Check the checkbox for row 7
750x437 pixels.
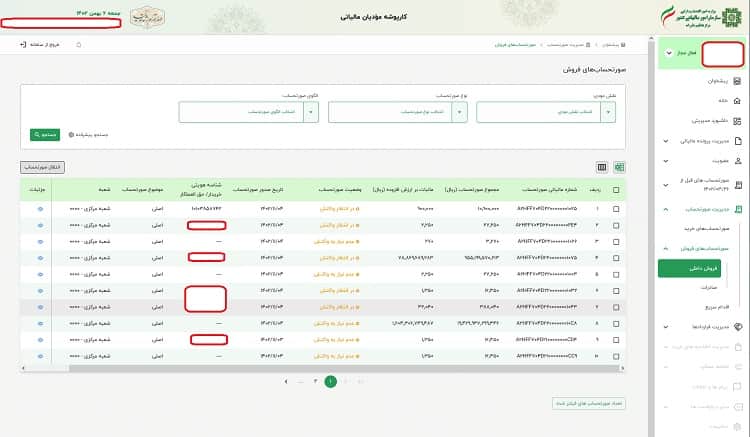click(x=616, y=307)
